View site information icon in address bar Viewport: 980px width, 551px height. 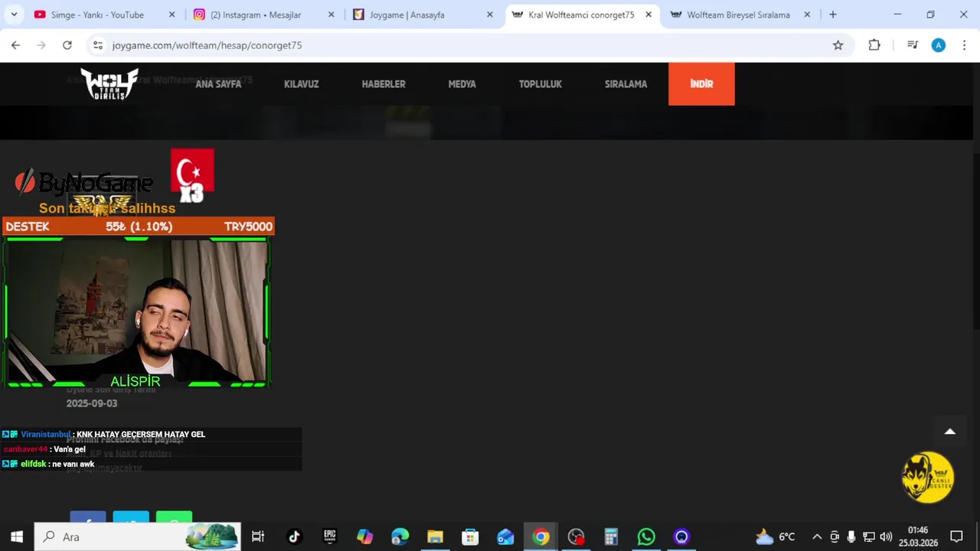tap(97, 45)
